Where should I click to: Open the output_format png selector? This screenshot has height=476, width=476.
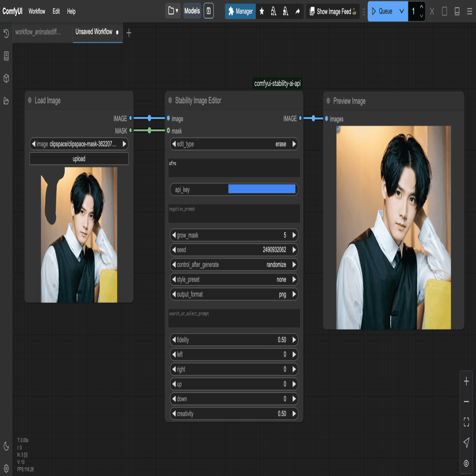(x=234, y=295)
